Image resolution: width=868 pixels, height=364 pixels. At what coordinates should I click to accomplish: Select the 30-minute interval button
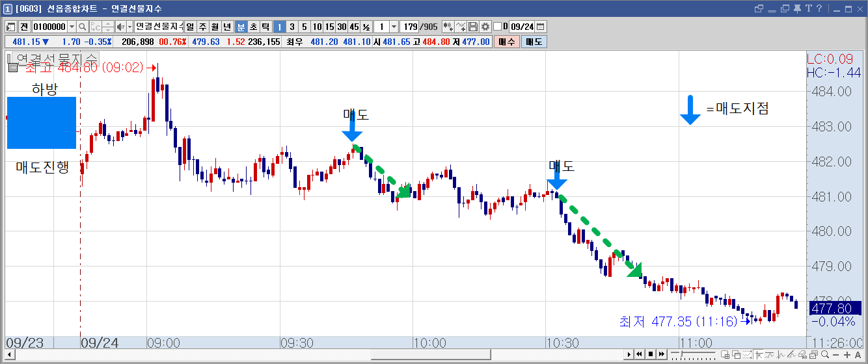[x=342, y=27]
